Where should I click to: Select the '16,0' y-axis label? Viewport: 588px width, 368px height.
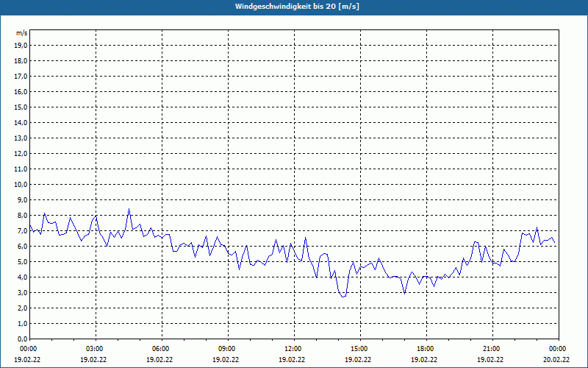21,91
